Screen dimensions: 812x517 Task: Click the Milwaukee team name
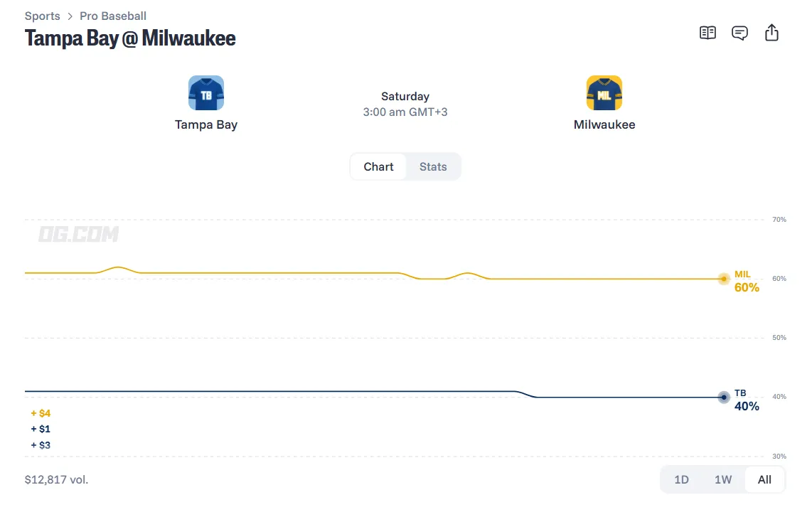point(604,125)
